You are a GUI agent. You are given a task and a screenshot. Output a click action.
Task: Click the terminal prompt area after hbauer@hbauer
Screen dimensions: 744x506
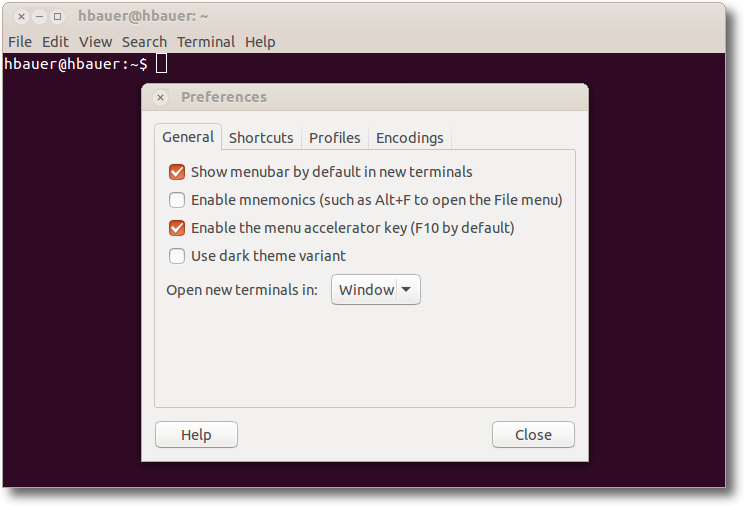click(x=161, y=64)
